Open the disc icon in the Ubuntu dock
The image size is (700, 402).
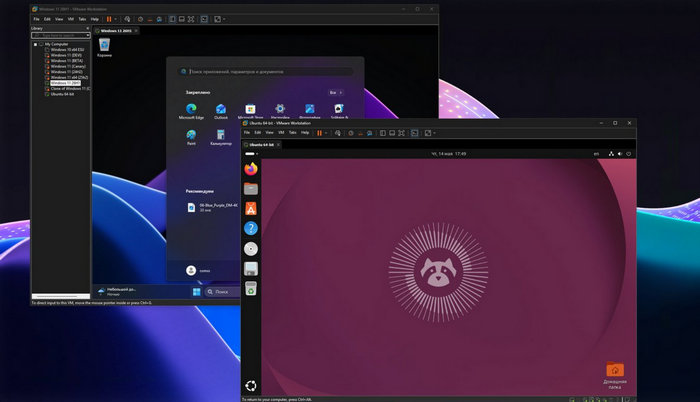pos(251,249)
